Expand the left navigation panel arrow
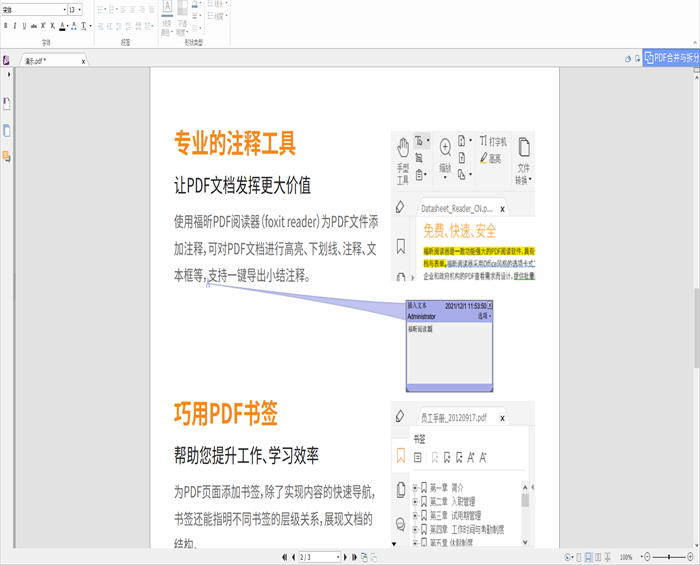Viewport: 700px width, 565px height. click(x=8, y=74)
